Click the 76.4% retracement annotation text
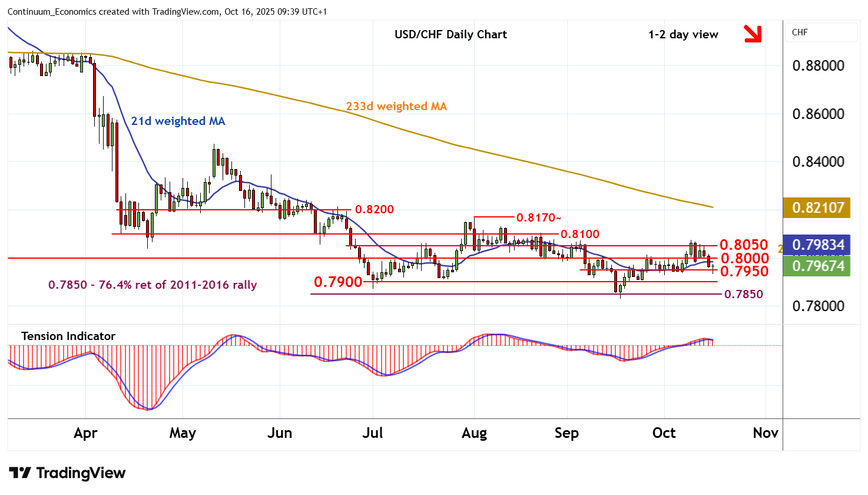This screenshot has width=868, height=495. click(x=153, y=285)
